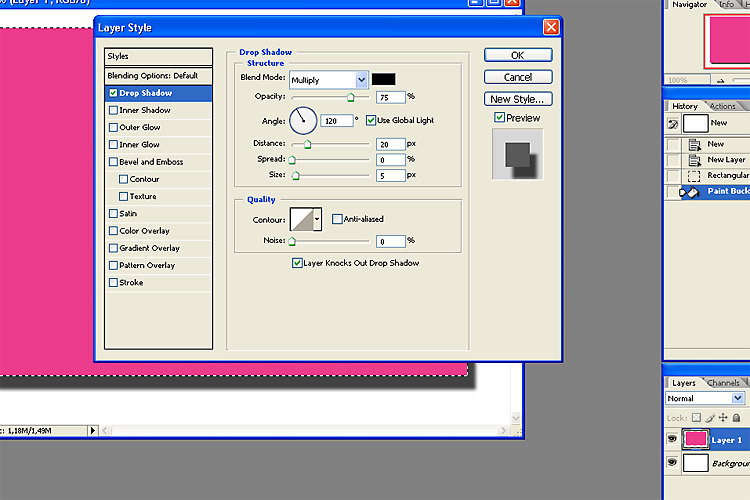Click the Contour curve thumbnail
Screen dimensions: 750x500
tap(302, 219)
